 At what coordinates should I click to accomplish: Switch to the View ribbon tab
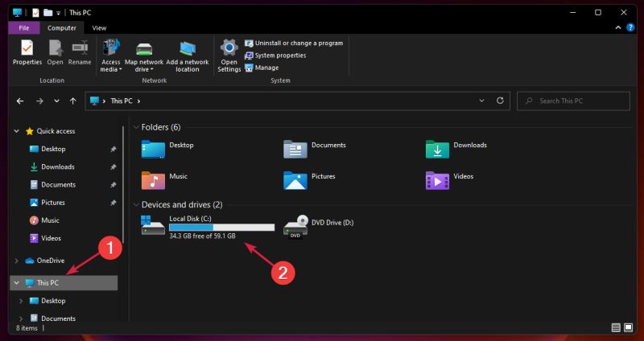(x=99, y=28)
